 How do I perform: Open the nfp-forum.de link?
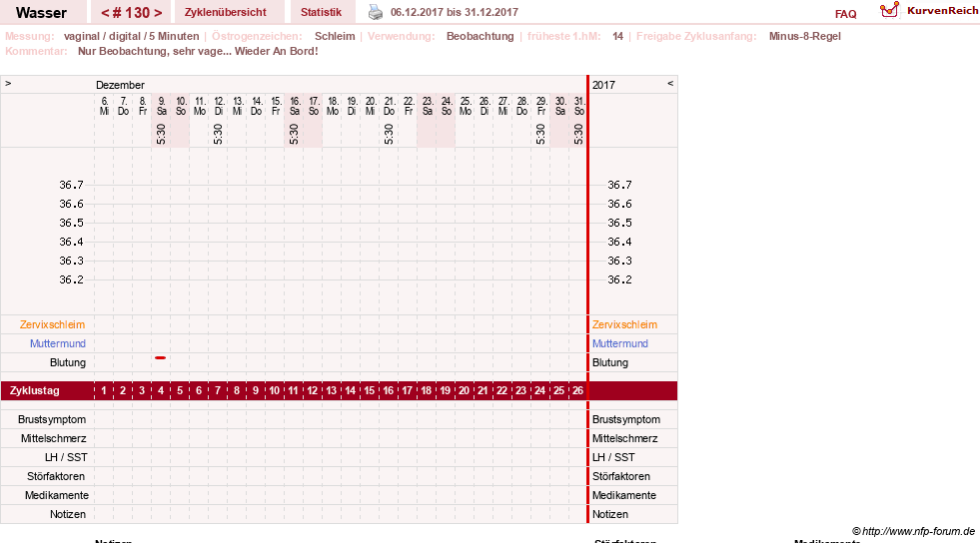(x=913, y=531)
